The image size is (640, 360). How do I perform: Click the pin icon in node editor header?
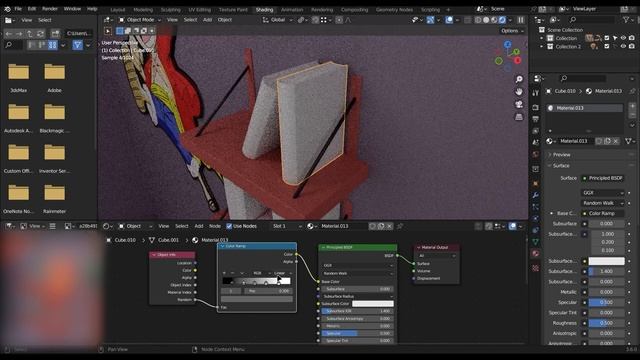click(400, 226)
